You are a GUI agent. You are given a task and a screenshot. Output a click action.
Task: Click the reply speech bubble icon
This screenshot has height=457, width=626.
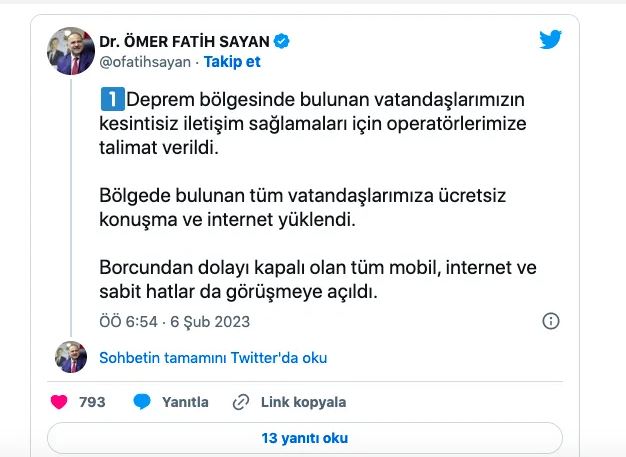[x=142, y=402]
